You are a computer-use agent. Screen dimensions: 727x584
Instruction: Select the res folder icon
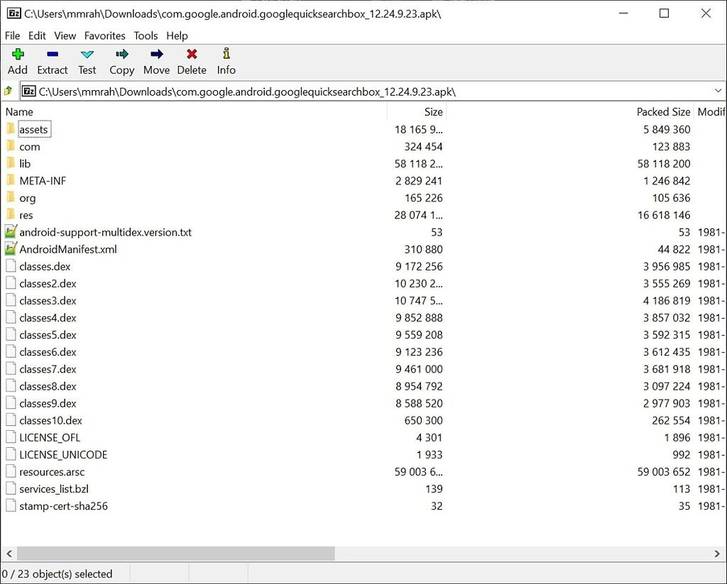(11, 215)
